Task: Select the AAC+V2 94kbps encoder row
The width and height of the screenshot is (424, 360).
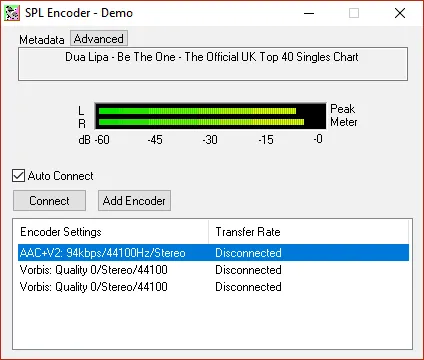Action: [213, 253]
